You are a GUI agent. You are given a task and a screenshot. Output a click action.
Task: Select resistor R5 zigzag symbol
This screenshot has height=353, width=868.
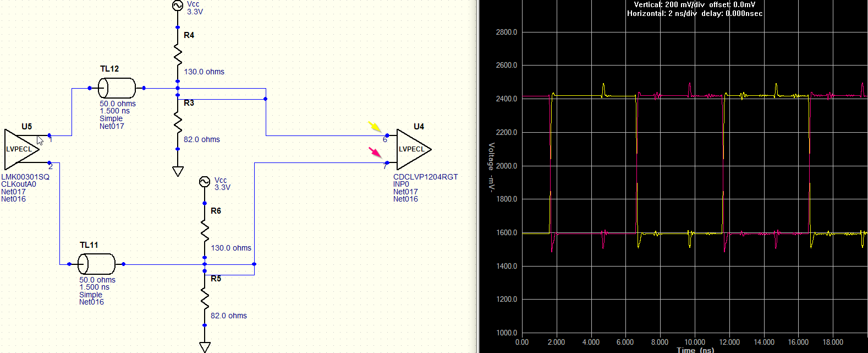205,298
